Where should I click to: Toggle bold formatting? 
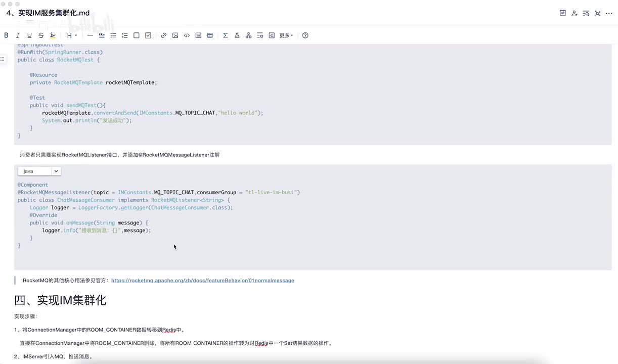6,35
